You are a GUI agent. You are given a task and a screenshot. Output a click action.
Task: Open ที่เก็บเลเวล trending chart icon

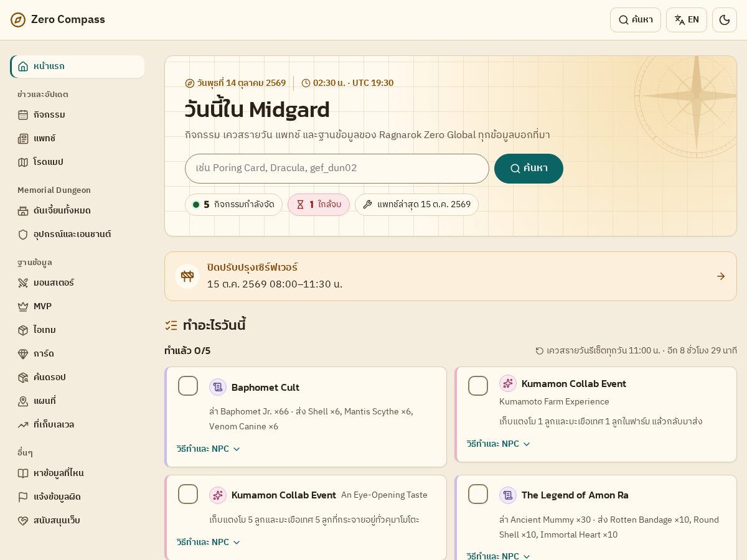(x=23, y=424)
